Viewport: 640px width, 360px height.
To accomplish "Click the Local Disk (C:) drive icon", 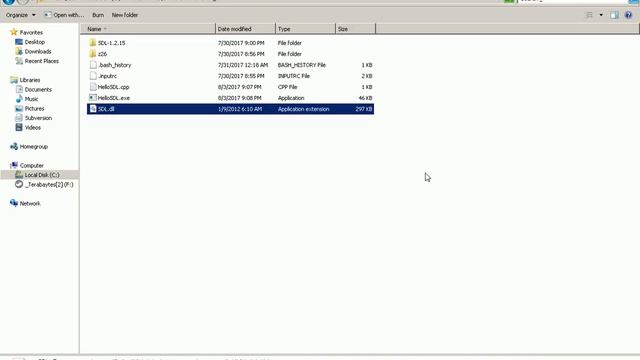I will point(19,175).
